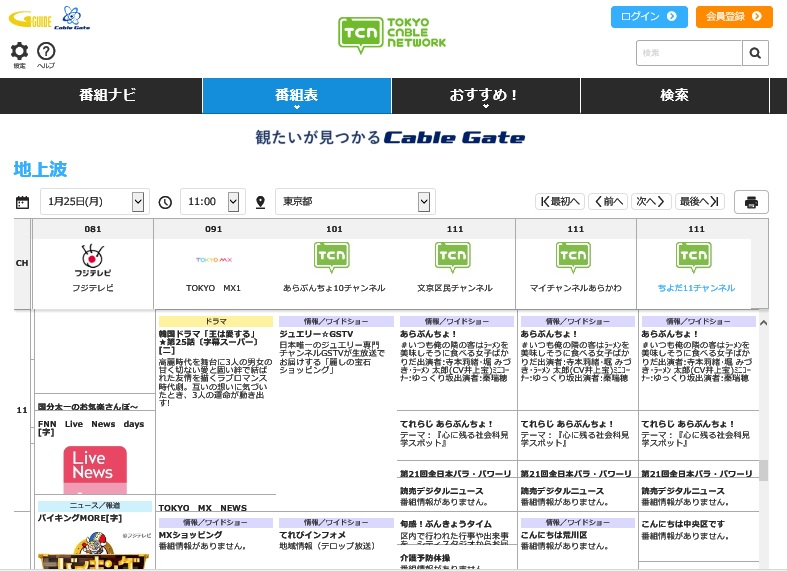Image resolution: width=787 pixels, height=571 pixels.
Task: Open the date dropdown 1月25日(月)
Action: (94, 202)
